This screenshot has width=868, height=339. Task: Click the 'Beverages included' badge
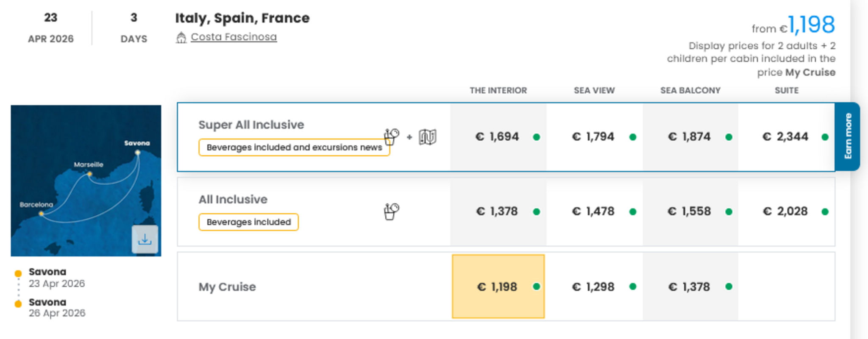[x=248, y=222]
